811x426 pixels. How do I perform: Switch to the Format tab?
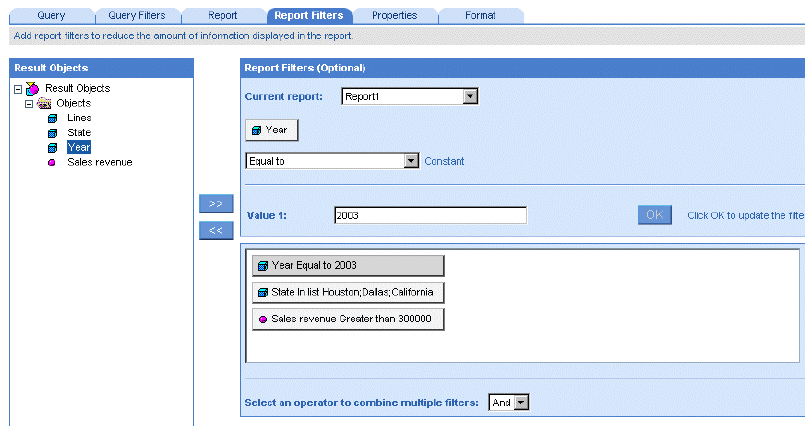480,16
